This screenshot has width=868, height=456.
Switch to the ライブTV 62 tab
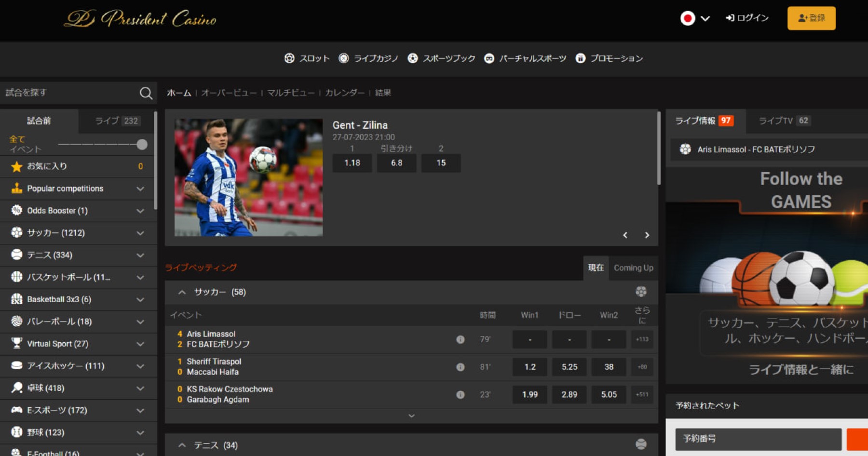tap(785, 121)
